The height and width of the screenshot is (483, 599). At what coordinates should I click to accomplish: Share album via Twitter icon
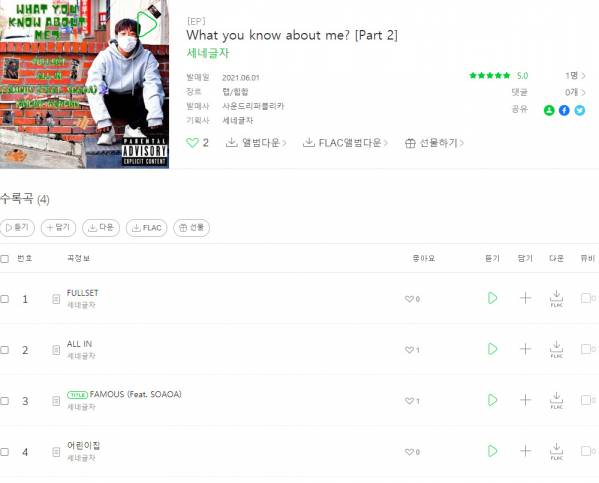pyautogui.click(x=580, y=110)
